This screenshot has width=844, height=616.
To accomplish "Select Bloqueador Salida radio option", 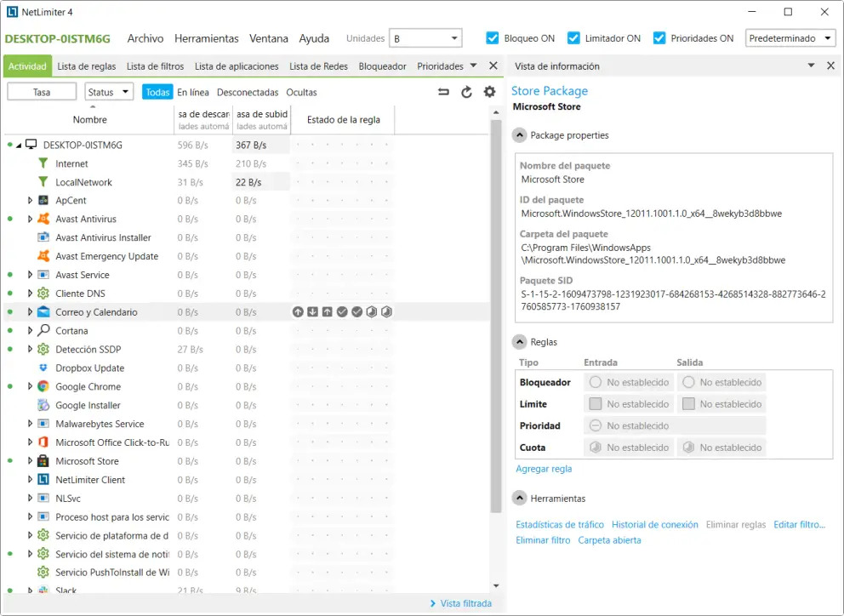I will coord(688,382).
